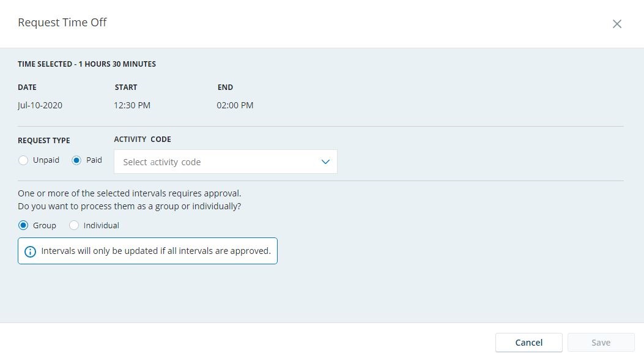644x361 pixels.
Task: Click the info icon in the intervals notice
Action: pos(30,251)
